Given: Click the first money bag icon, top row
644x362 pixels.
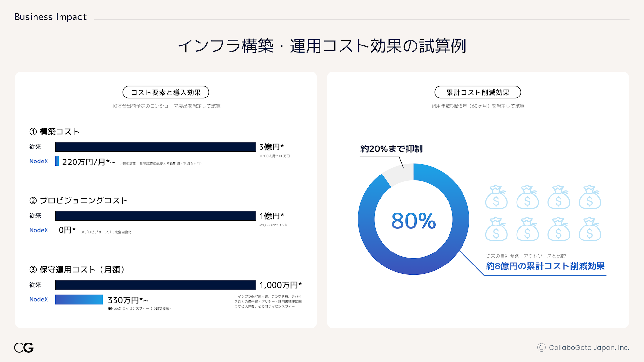Looking at the screenshot, I should pos(496,197).
